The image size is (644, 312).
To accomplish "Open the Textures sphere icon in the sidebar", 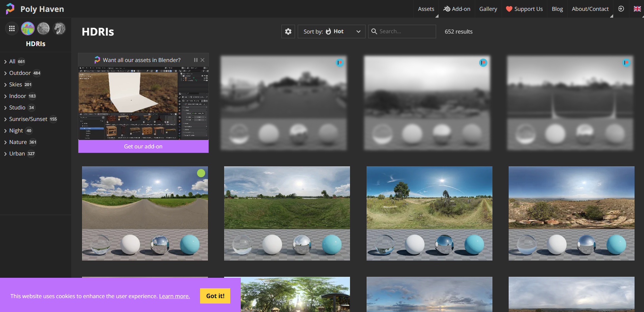I will [x=43, y=28].
